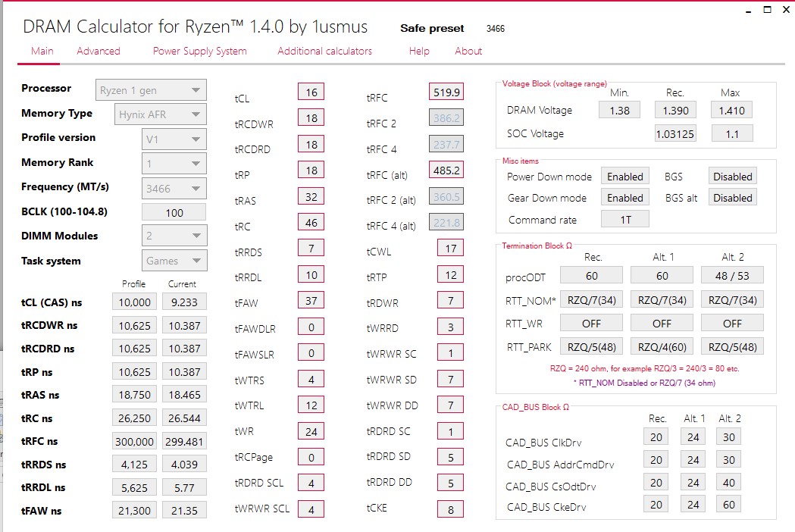The height and width of the screenshot is (532, 795).
Task: Expand the Task system dropdown showing Games
Action: coord(174,261)
